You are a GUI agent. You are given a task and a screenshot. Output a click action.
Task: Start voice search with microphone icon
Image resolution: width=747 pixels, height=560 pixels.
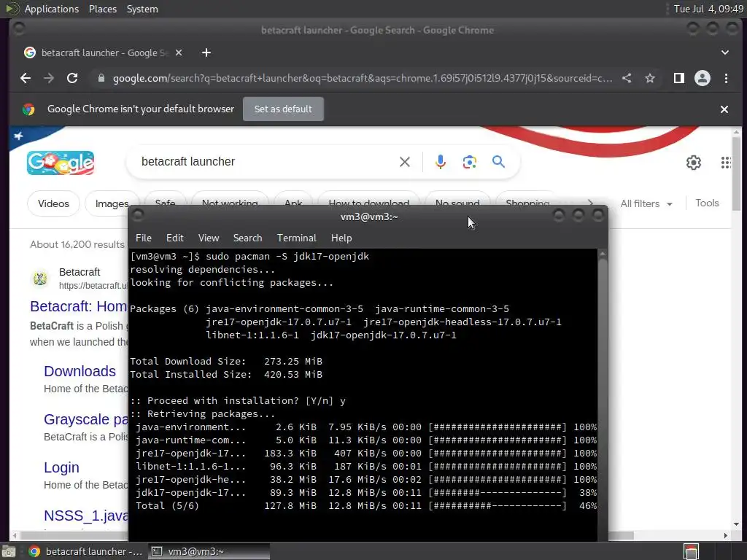(x=440, y=162)
